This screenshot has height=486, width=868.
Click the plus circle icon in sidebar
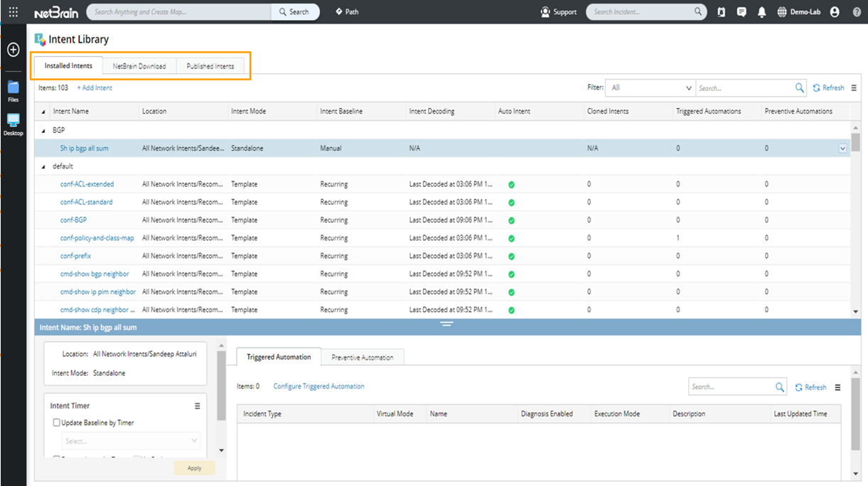pos(13,50)
